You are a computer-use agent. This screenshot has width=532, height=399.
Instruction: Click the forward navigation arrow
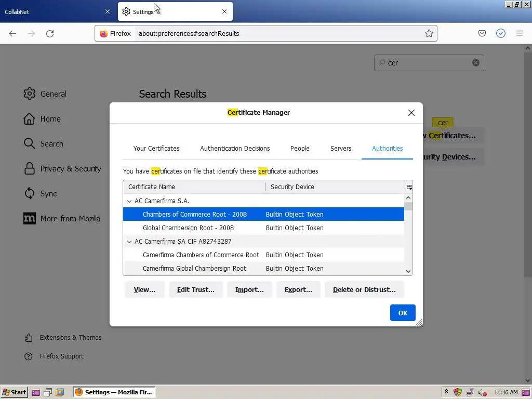coord(31,33)
